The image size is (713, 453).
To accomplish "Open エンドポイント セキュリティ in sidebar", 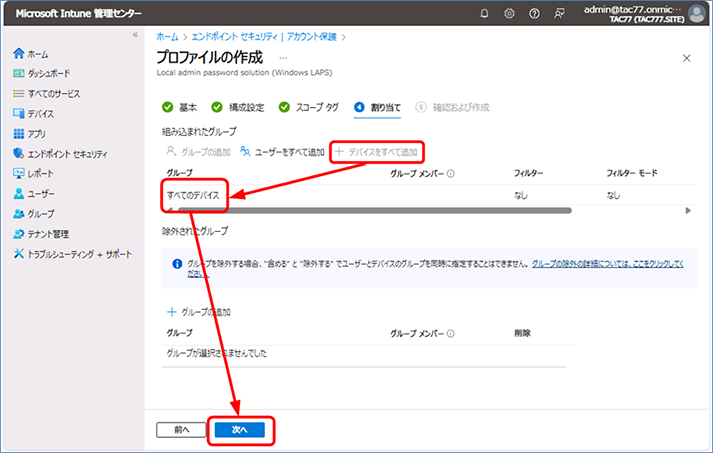I will point(60,154).
